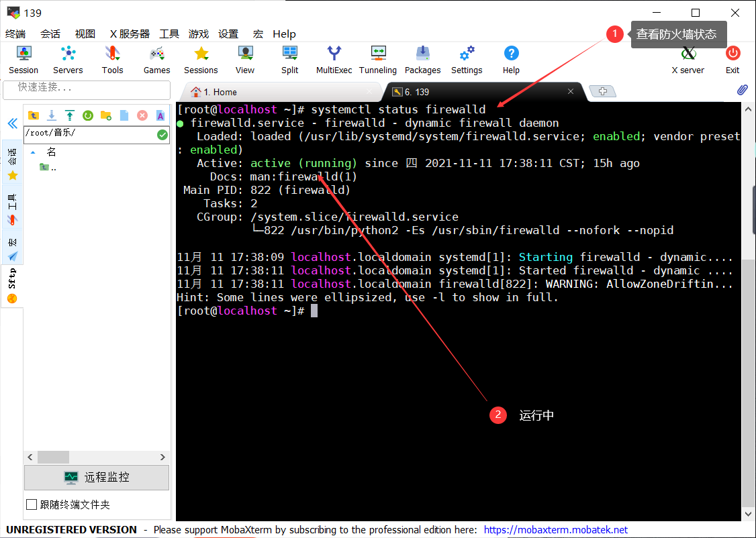The height and width of the screenshot is (538, 756).
Task: Click the 远程监控 button
Action: (x=96, y=477)
